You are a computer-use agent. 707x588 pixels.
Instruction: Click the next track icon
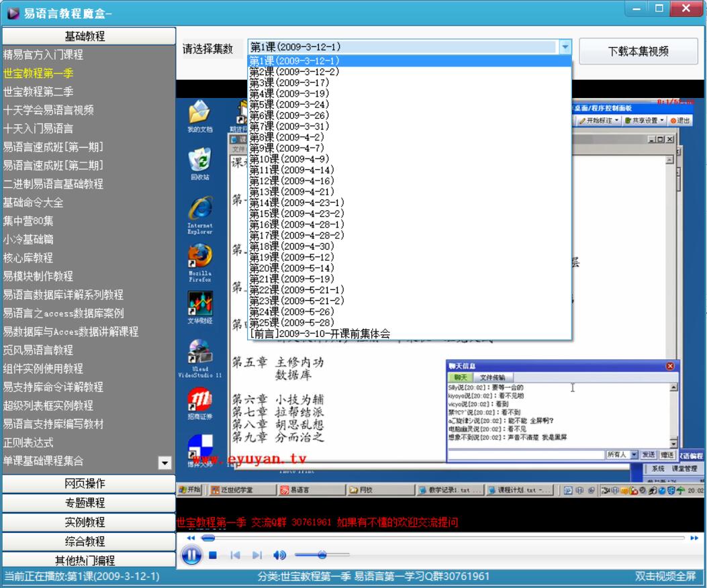(x=256, y=555)
